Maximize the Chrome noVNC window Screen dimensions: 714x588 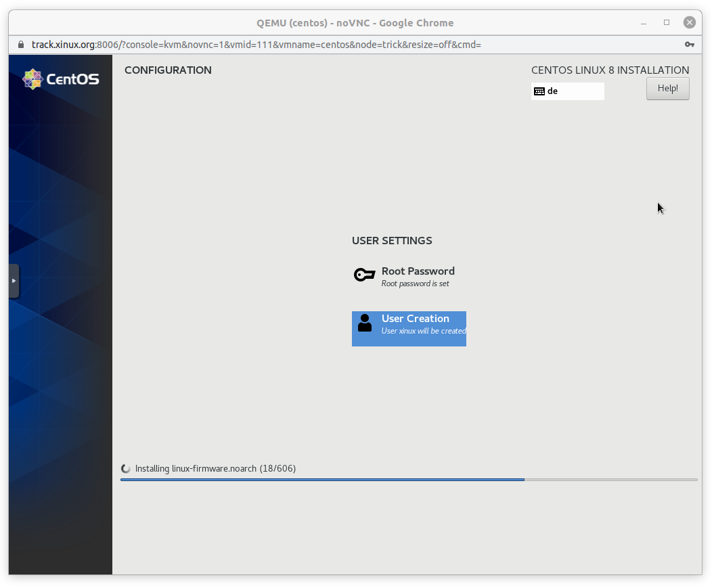667,22
